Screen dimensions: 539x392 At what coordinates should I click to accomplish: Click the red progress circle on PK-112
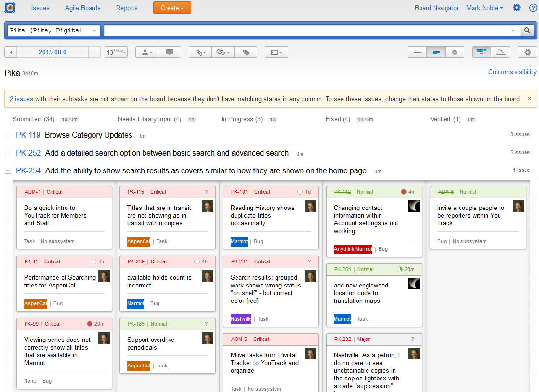coord(404,192)
